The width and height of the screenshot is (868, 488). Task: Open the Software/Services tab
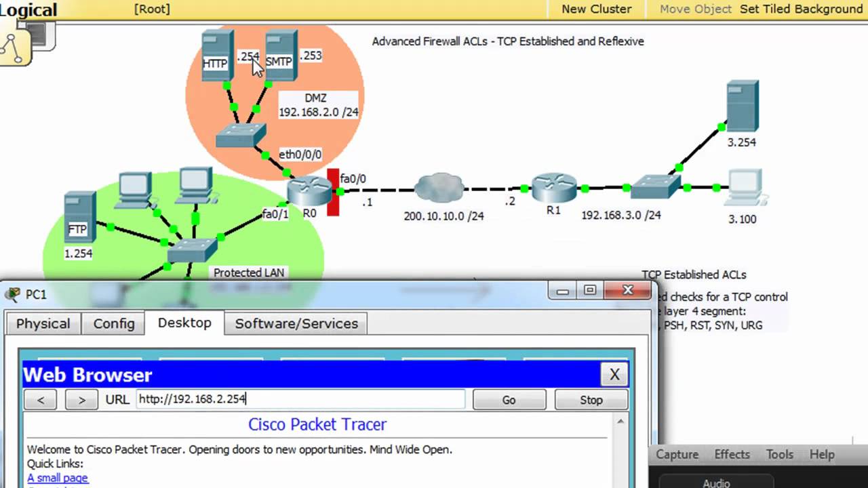[x=296, y=323]
